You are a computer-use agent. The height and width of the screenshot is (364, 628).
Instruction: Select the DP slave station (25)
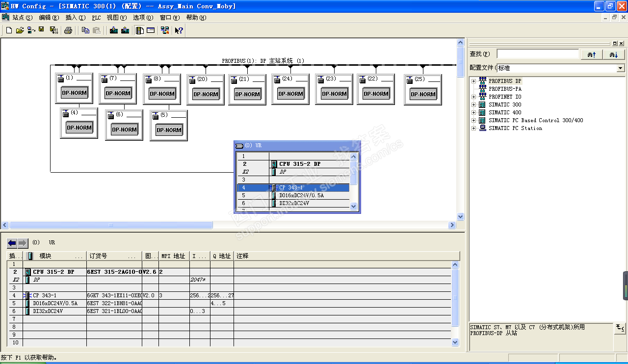423,90
